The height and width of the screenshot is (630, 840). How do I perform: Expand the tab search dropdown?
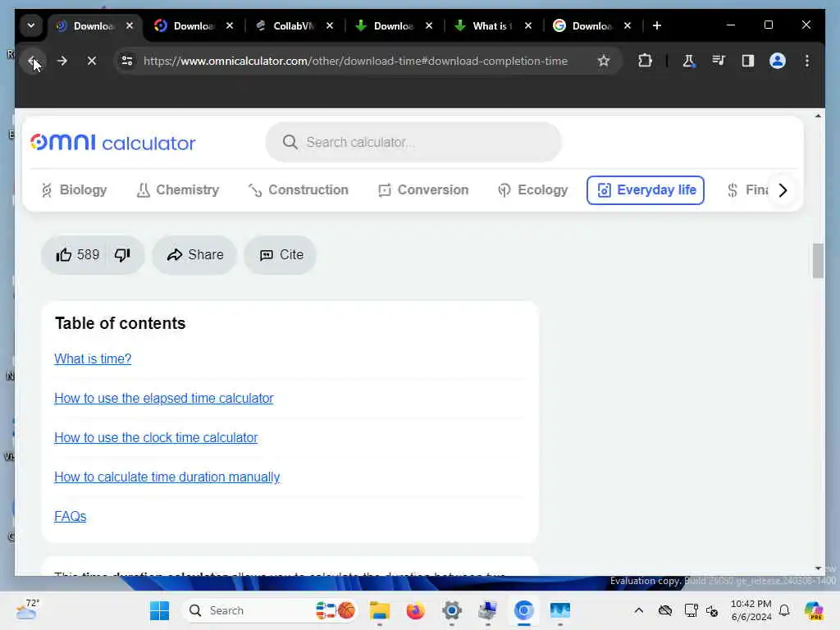(31, 25)
